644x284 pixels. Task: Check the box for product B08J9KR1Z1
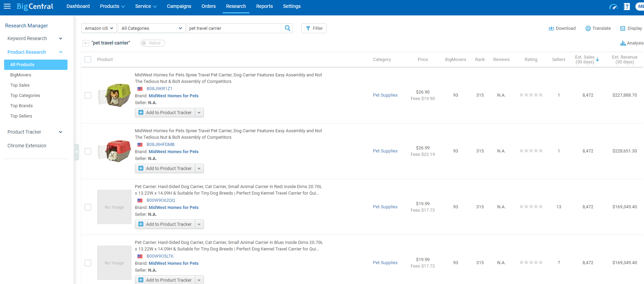tap(88, 95)
